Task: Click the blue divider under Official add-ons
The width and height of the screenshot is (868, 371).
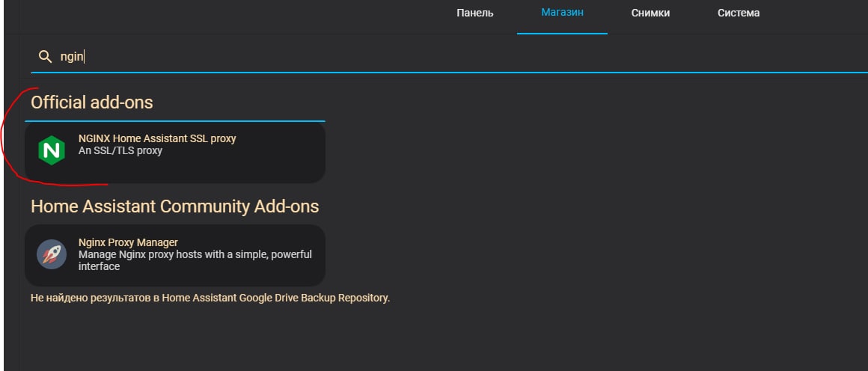Action: click(x=175, y=120)
